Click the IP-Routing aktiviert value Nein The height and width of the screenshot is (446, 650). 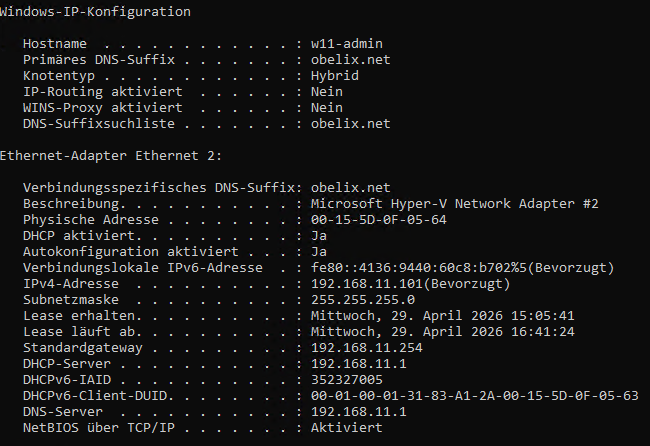[x=327, y=92]
